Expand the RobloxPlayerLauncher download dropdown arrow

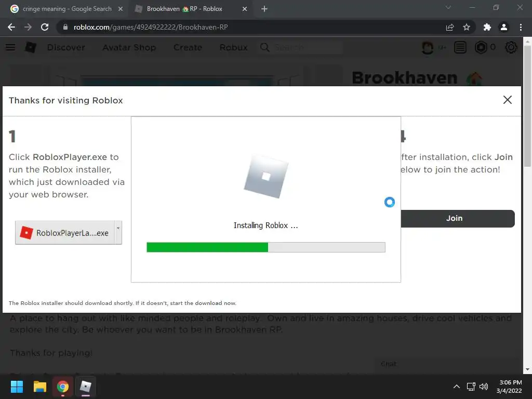click(118, 233)
